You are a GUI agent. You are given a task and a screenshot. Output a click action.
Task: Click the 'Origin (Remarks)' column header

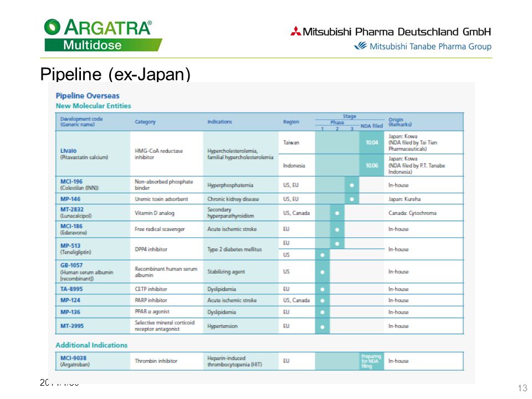(x=400, y=122)
